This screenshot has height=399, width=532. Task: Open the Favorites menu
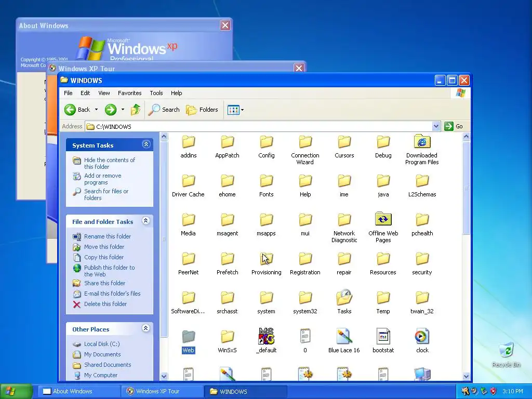pos(129,93)
